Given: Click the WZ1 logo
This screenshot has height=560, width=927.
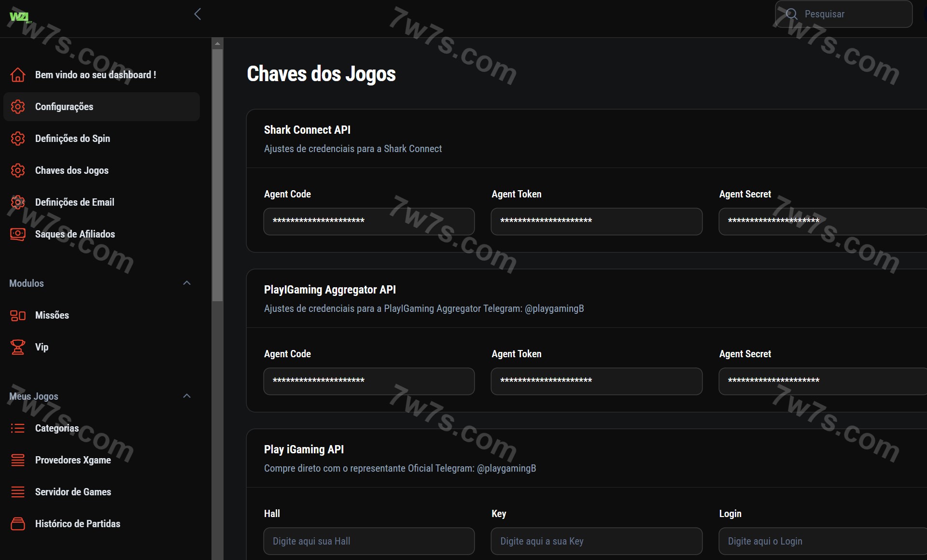Looking at the screenshot, I should tap(19, 17).
